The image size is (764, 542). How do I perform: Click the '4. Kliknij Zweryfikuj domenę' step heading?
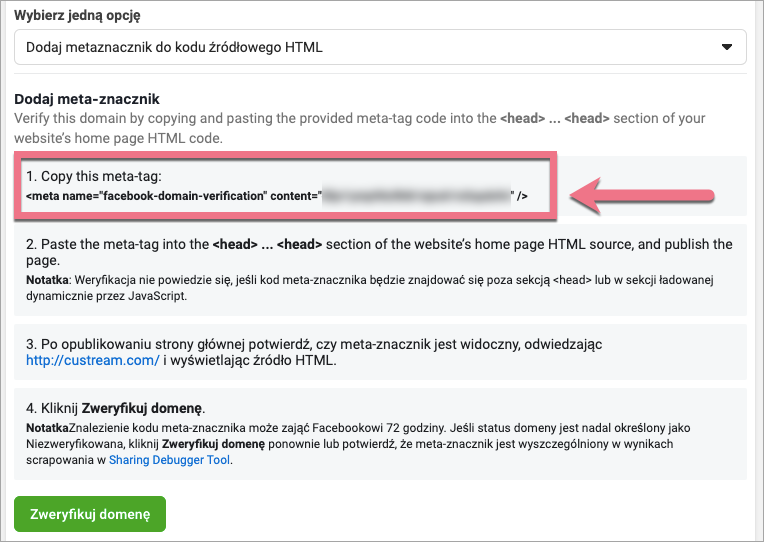point(117,409)
